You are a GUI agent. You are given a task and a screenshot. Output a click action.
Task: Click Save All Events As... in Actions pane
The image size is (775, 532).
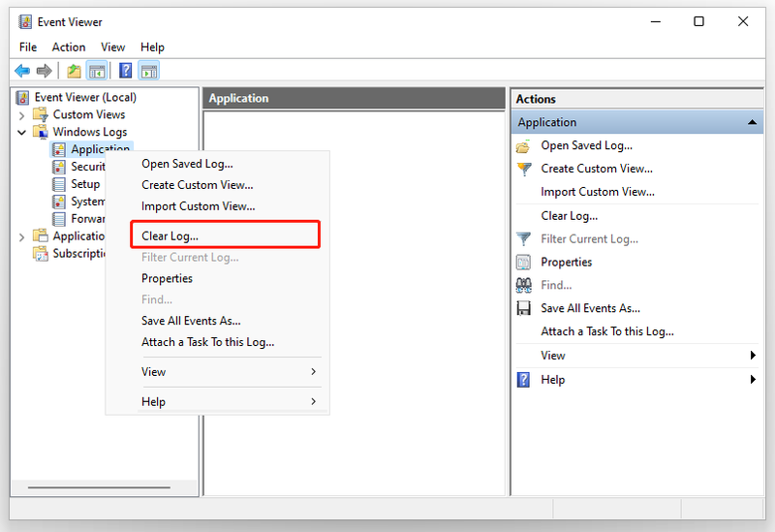[x=590, y=308]
